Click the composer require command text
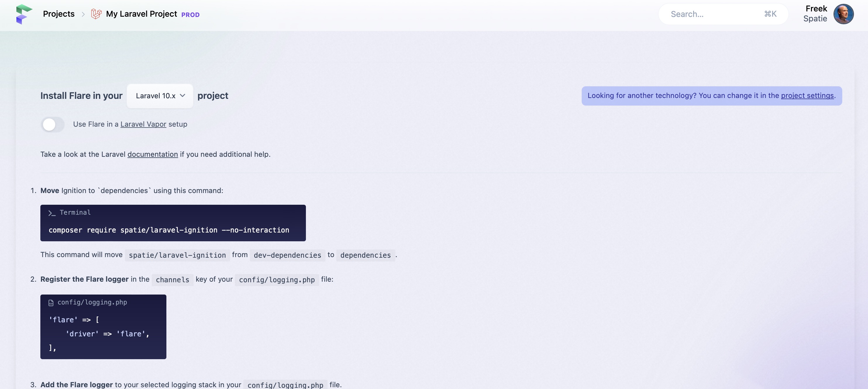Screen dimensions: 868x389 point(169,230)
